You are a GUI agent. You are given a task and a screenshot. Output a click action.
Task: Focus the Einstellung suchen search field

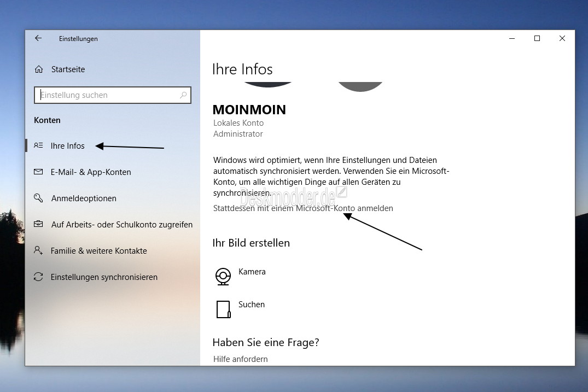tap(113, 95)
